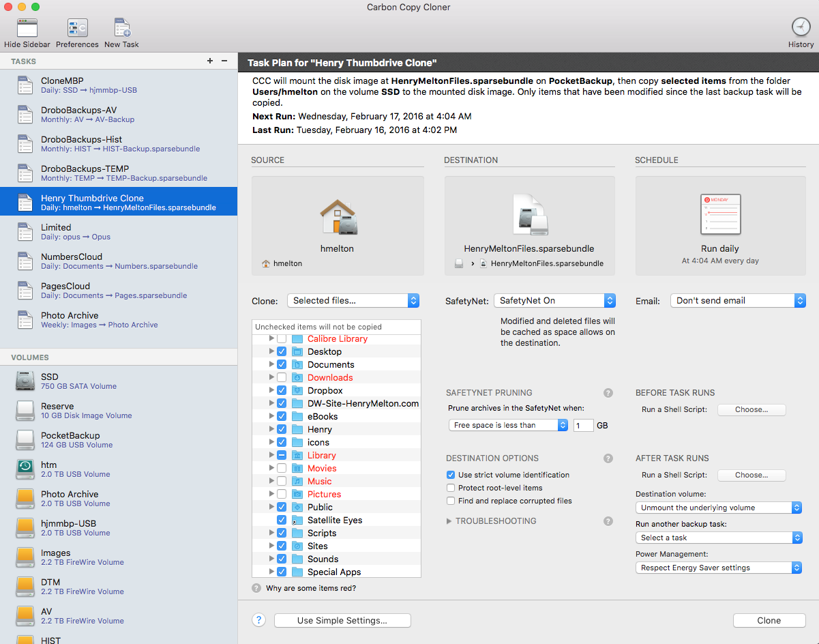Click Why are some items red link

[x=311, y=588]
